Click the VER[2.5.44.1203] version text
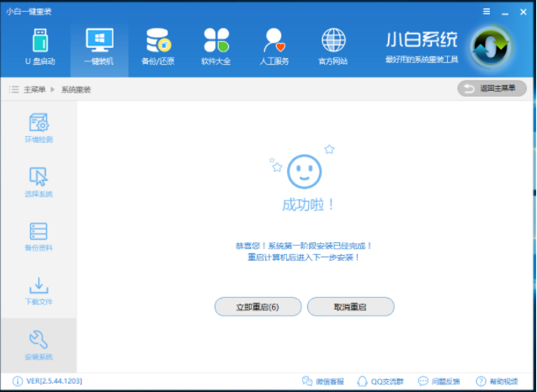The image size is (537, 392). [54, 381]
